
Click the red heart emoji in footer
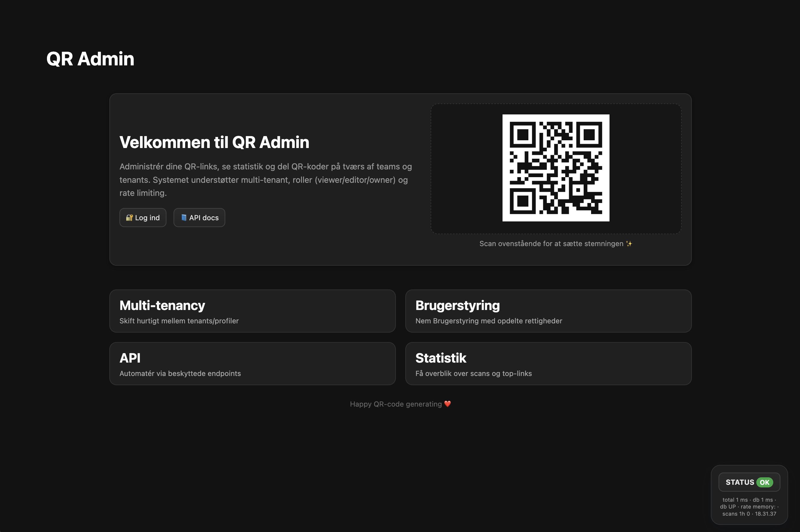(448, 404)
